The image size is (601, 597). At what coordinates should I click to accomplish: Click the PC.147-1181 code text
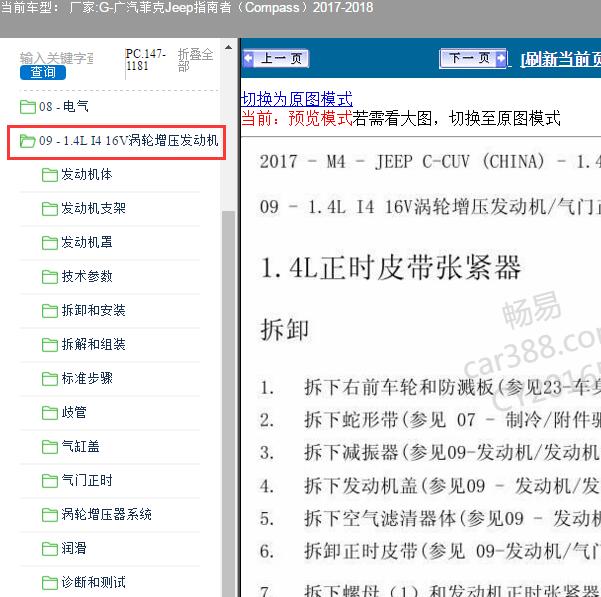tap(146, 60)
